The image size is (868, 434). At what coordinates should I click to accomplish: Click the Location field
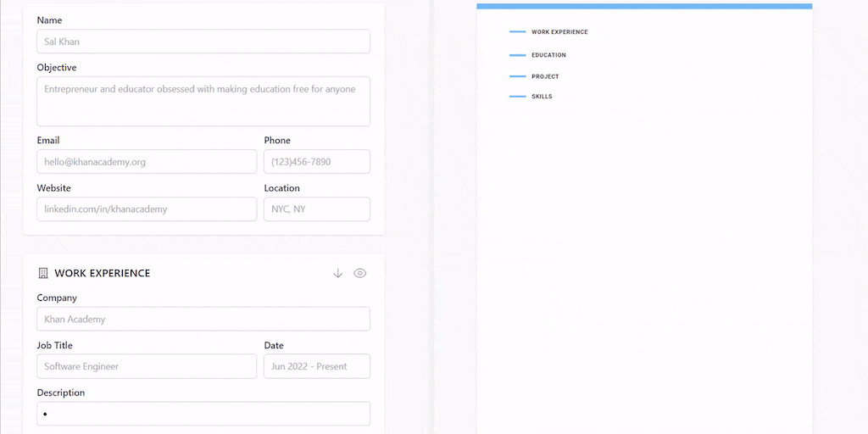317,209
